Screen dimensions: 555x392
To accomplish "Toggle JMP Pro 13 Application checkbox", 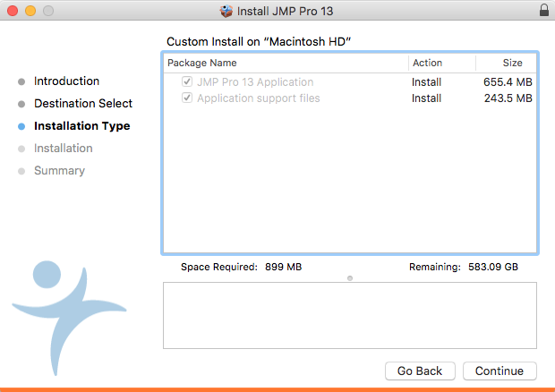I will click(x=187, y=81).
